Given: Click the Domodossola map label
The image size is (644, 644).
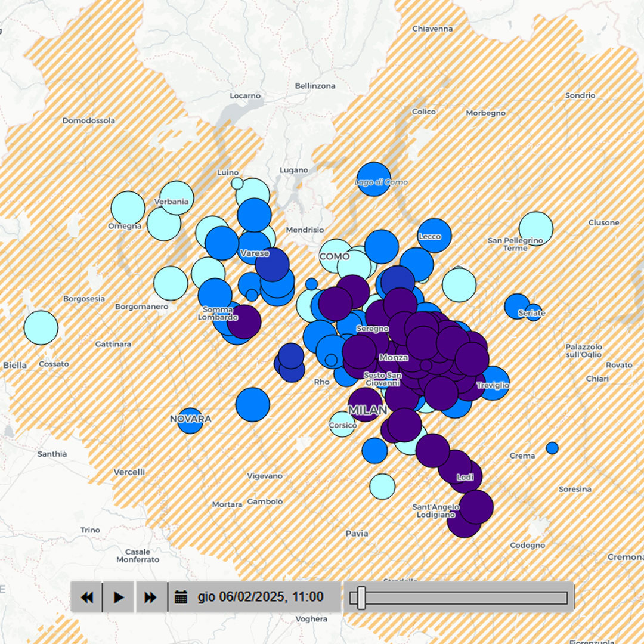Looking at the screenshot, I should pos(89,120).
